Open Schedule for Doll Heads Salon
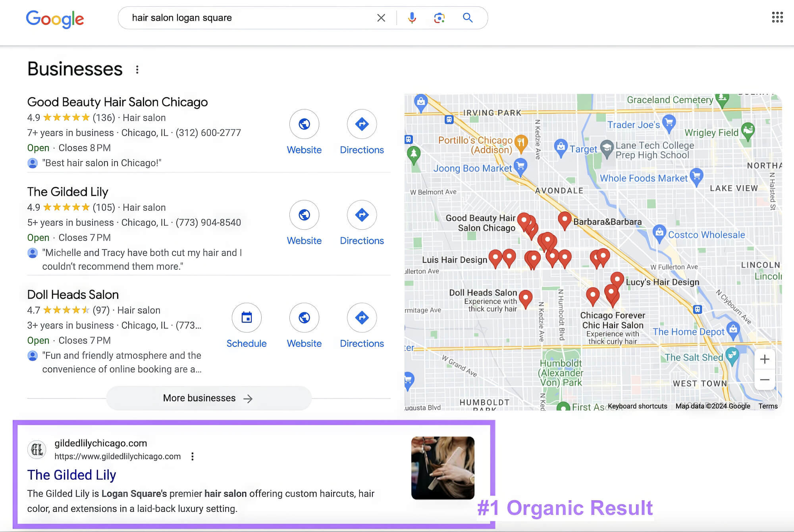 pos(247,318)
